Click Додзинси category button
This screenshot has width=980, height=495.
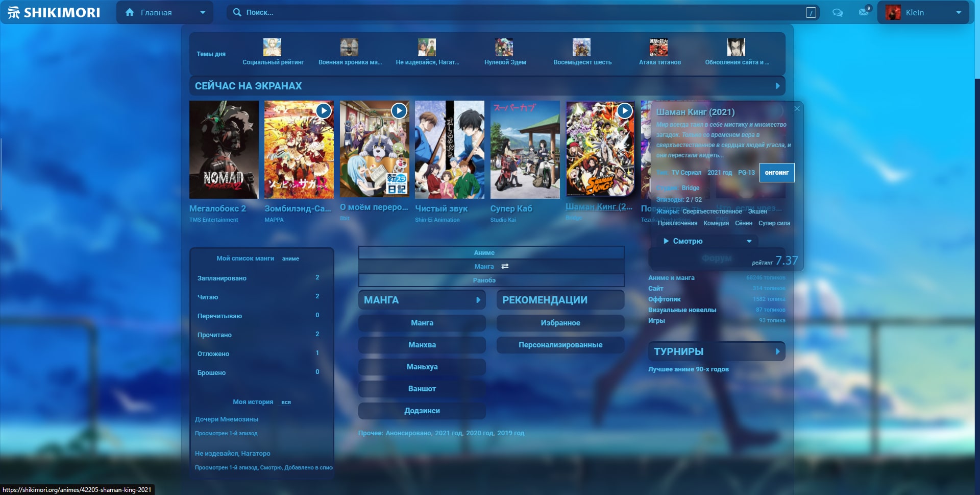[422, 411]
